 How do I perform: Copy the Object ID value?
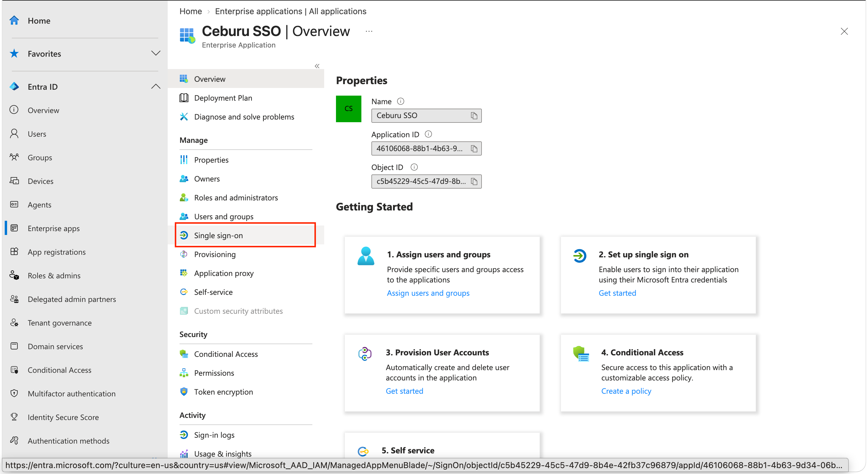coord(474,182)
